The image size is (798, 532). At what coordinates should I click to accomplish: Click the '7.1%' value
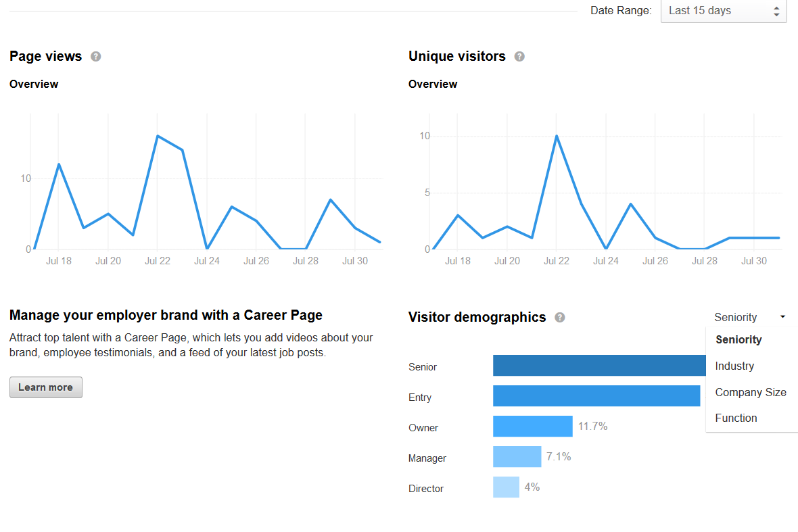click(559, 457)
